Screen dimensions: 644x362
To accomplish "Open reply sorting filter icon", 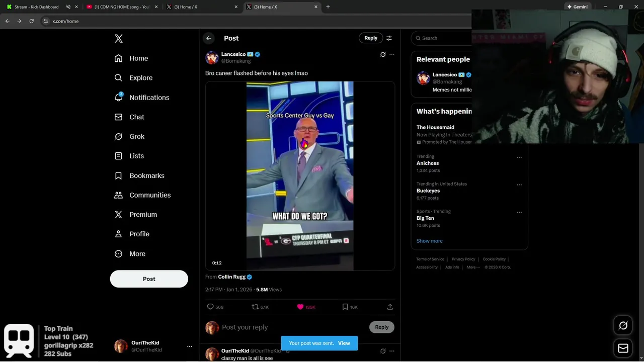I will (389, 38).
